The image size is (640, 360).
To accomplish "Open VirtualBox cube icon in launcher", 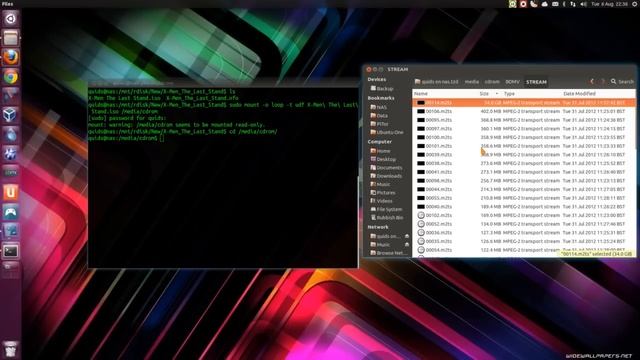I will (11, 115).
